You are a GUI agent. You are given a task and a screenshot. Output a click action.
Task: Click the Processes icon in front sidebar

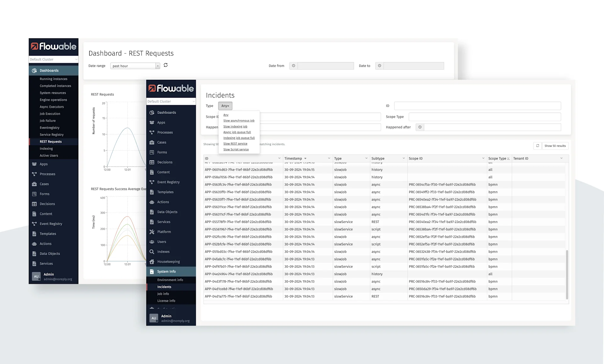pyautogui.click(x=152, y=132)
